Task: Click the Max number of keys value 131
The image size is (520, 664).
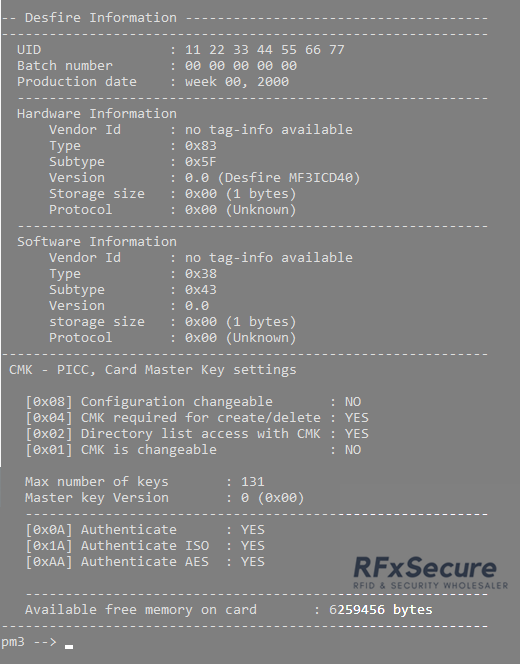Action: (253, 482)
